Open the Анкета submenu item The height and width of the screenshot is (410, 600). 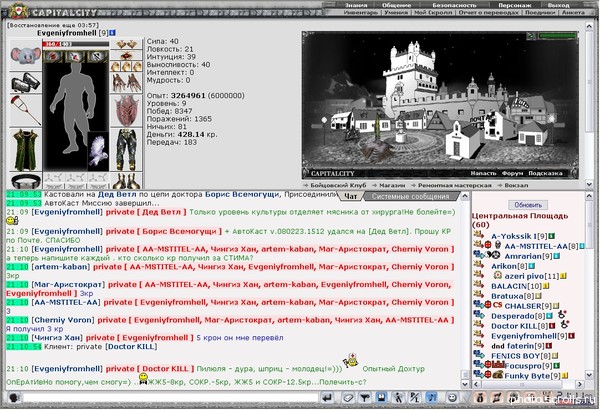pyautogui.click(x=573, y=13)
